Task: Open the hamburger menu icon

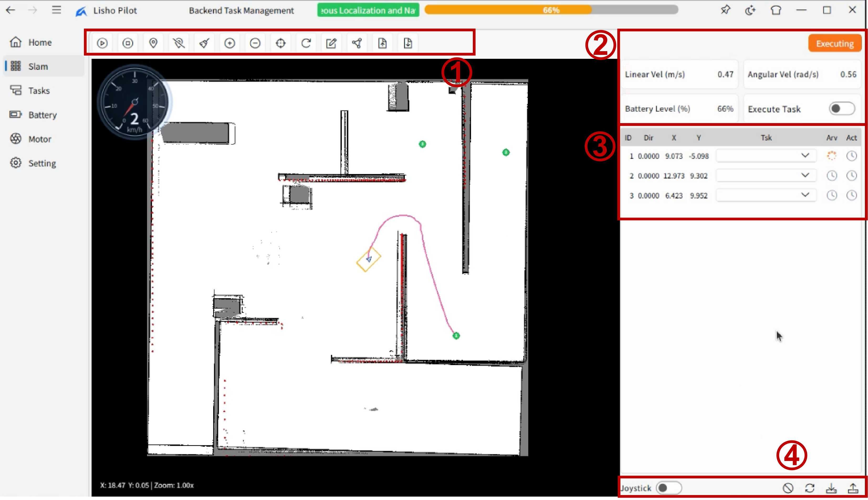Action: 56,10
